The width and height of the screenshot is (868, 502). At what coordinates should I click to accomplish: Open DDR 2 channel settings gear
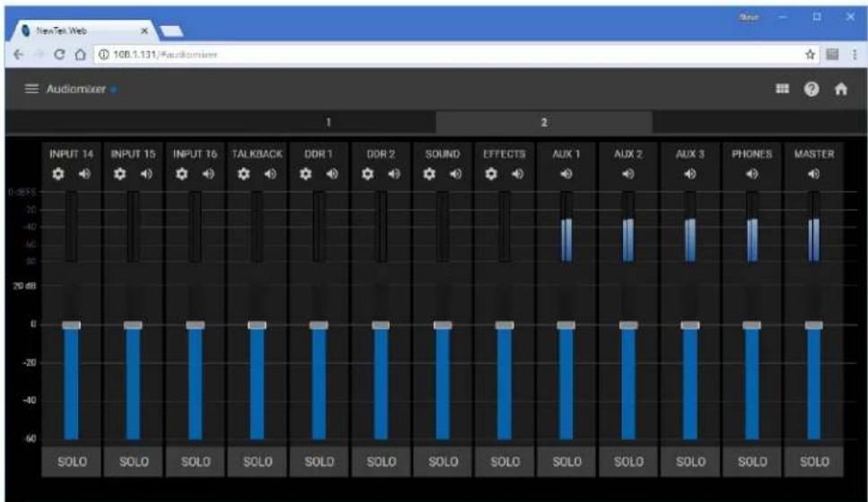click(x=367, y=174)
